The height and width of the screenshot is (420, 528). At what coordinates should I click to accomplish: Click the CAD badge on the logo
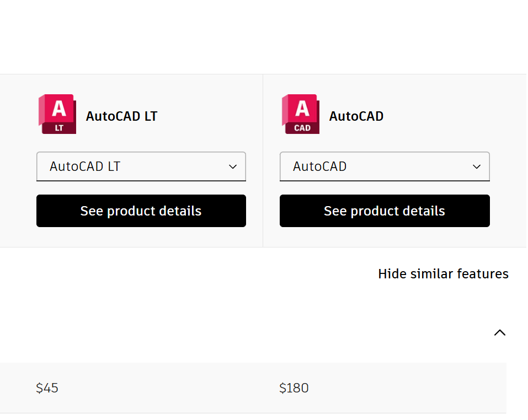pyautogui.click(x=302, y=128)
